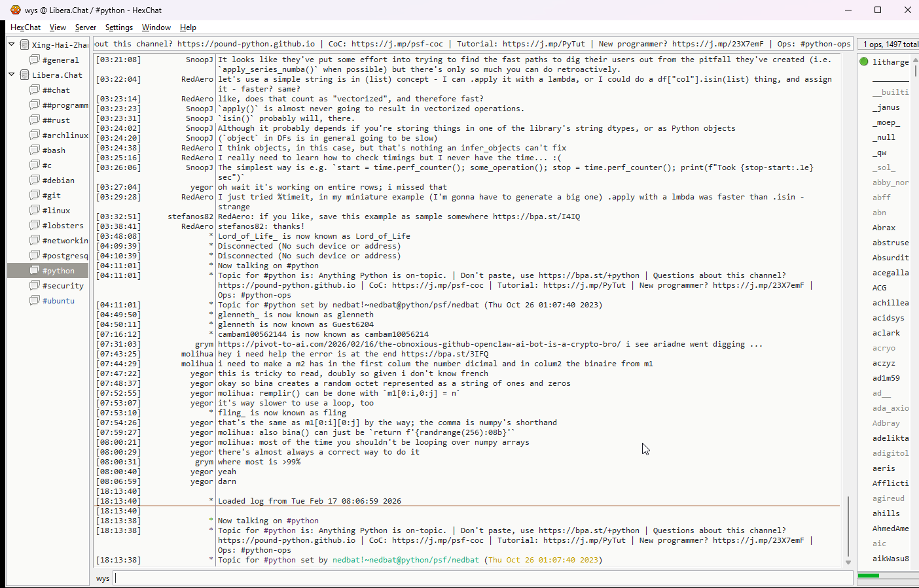Click the #c channel icon
The width and height of the screenshot is (919, 588).
(x=35, y=165)
